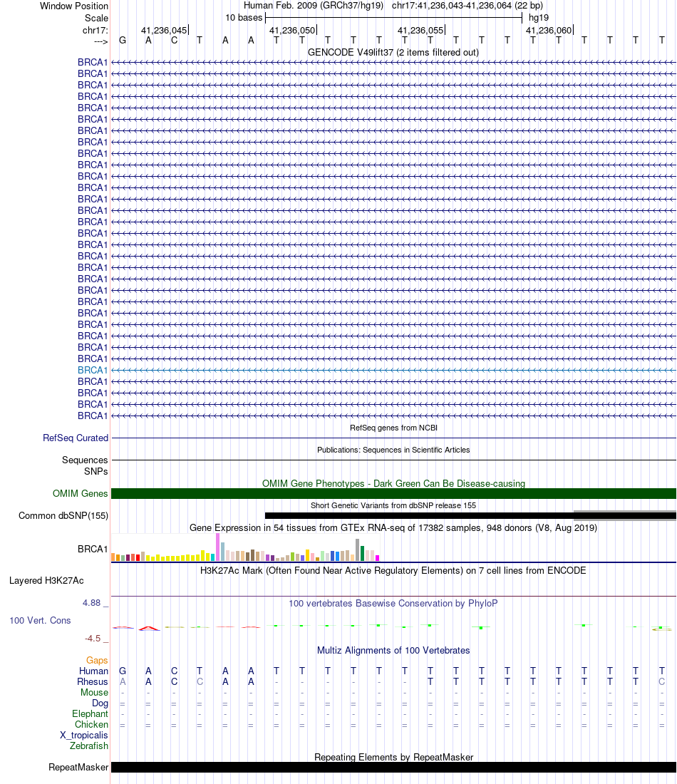Click the Window Position label

coord(74,6)
